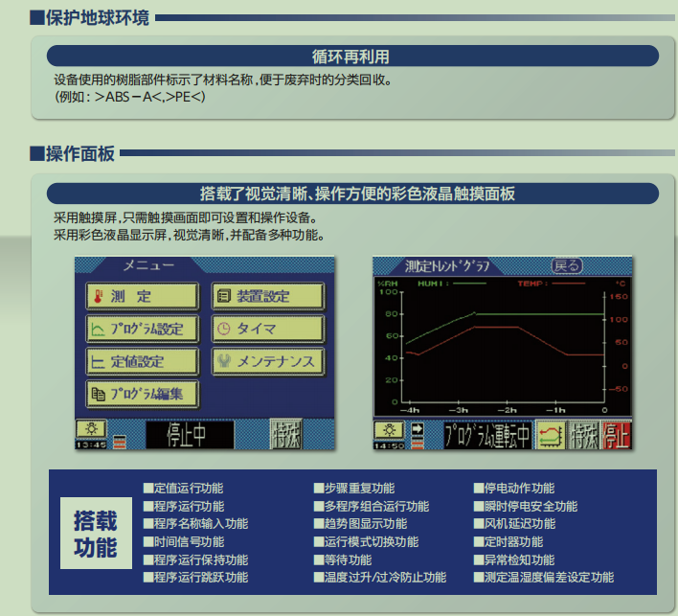This screenshot has width=678, height=616.
Task: Open the メンテナンス maintenance button
Action: (268, 361)
